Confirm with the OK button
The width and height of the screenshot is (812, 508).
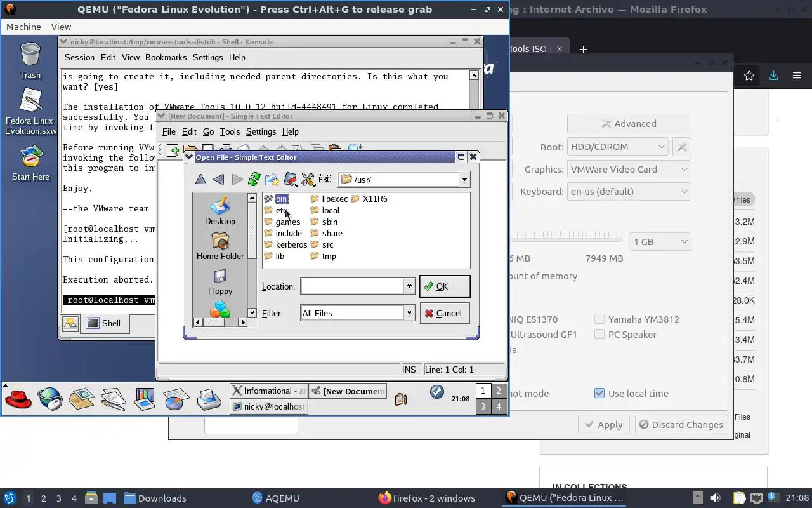point(445,286)
